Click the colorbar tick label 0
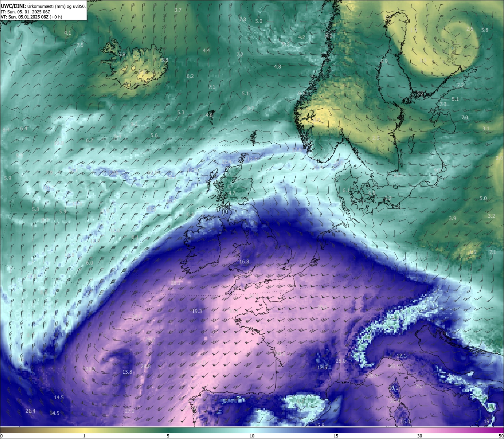Screen dimensions: 504x439 (2, 436)
